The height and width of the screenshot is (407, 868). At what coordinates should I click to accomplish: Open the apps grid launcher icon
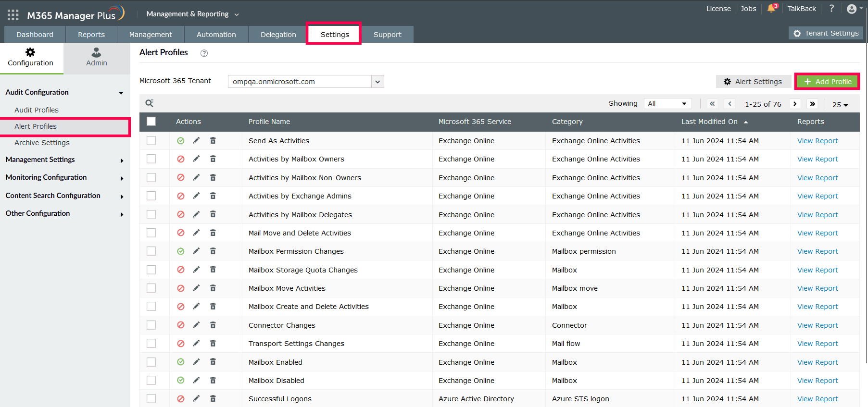coord(13,15)
